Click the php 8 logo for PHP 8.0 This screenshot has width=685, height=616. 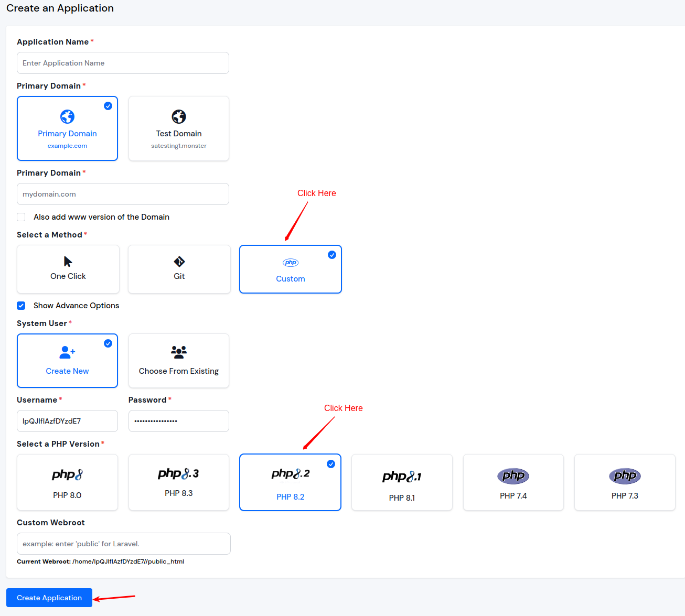(x=67, y=474)
